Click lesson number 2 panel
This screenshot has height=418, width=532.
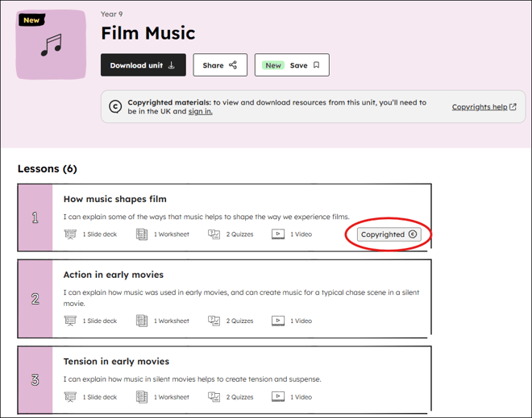pos(35,299)
